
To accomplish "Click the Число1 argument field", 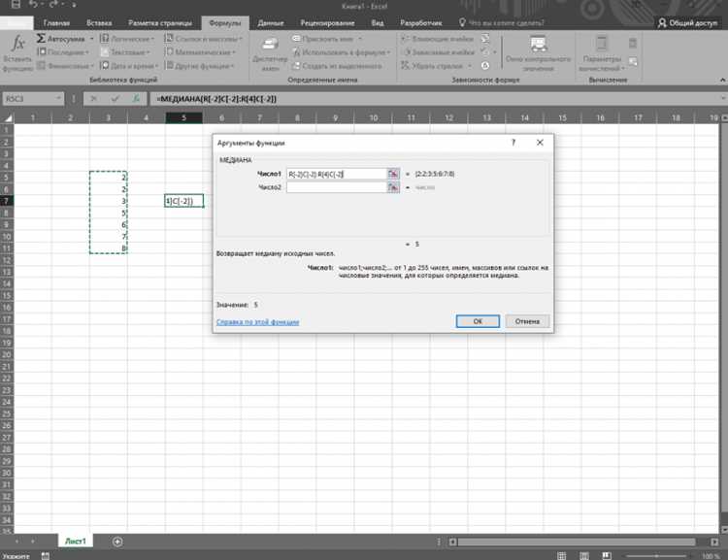I will [337, 174].
